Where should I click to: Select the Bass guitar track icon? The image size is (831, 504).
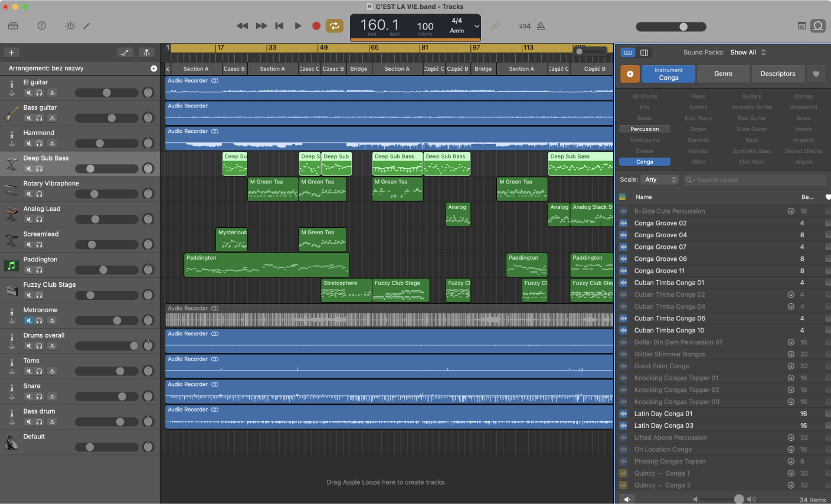pos(11,113)
